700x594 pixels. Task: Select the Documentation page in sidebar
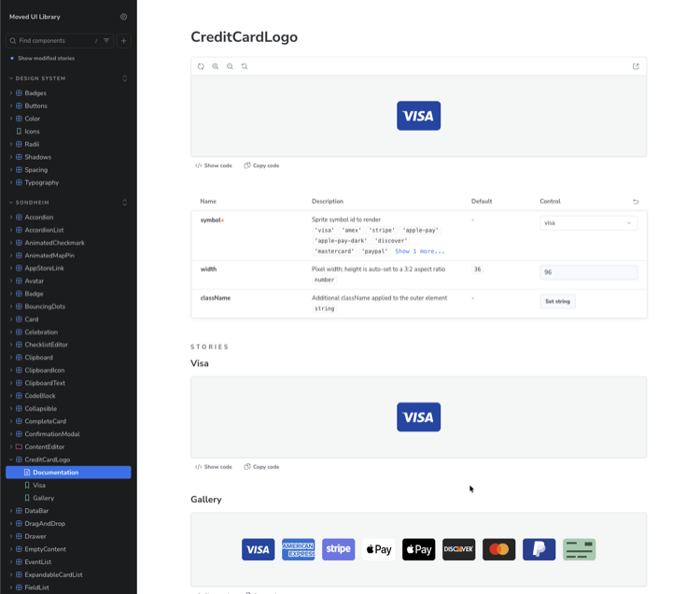coord(68,473)
